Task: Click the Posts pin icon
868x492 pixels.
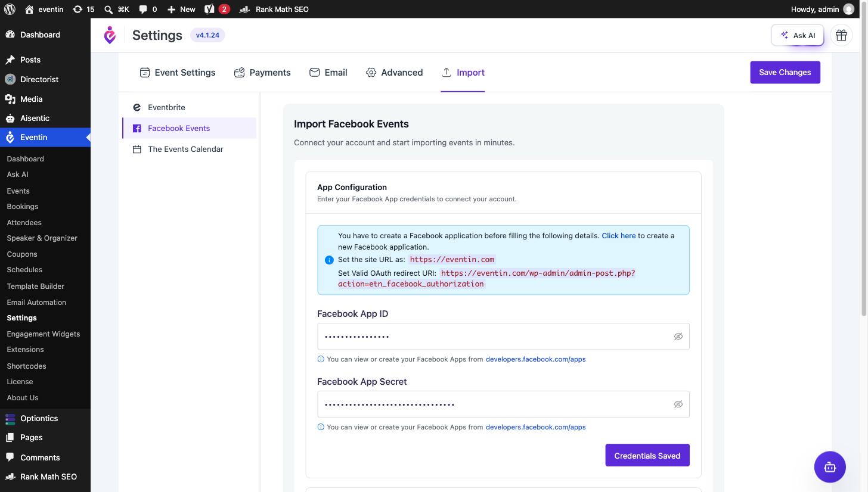Action: click(x=10, y=60)
